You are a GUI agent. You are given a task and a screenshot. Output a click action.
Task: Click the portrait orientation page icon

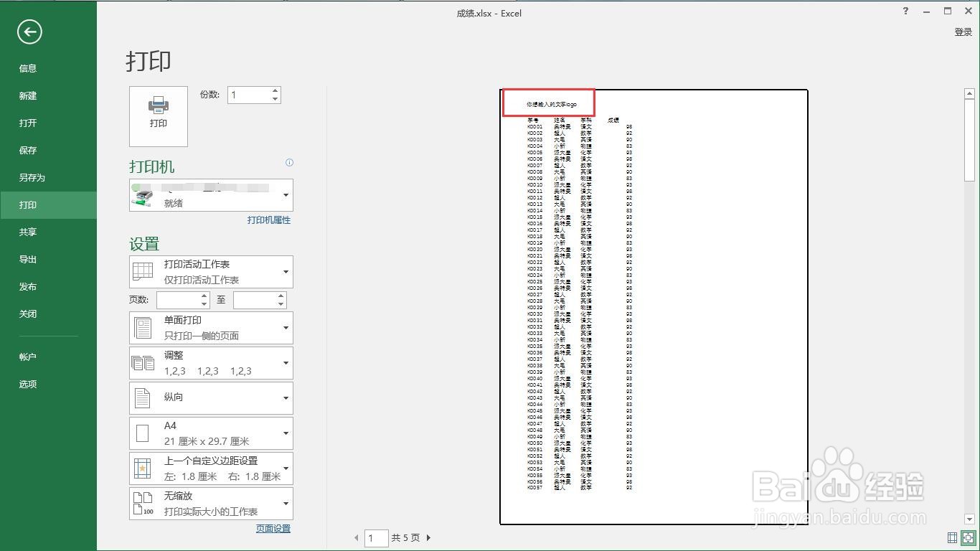(143, 398)
